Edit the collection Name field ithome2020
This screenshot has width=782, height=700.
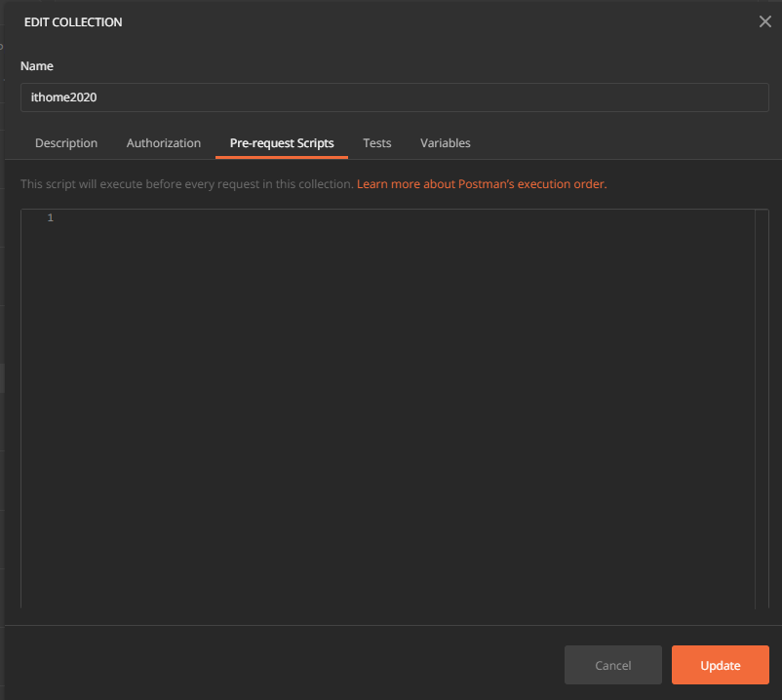pyautogui.click(x=395, y=97)
